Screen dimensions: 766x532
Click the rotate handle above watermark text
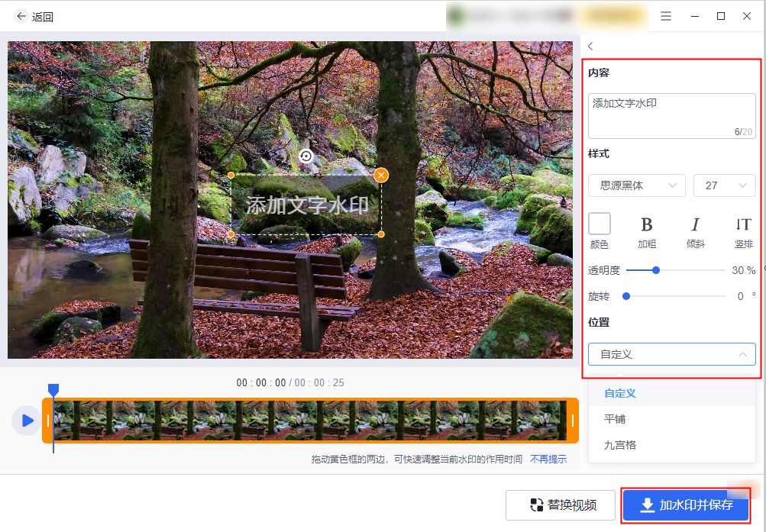click(305, 156)
